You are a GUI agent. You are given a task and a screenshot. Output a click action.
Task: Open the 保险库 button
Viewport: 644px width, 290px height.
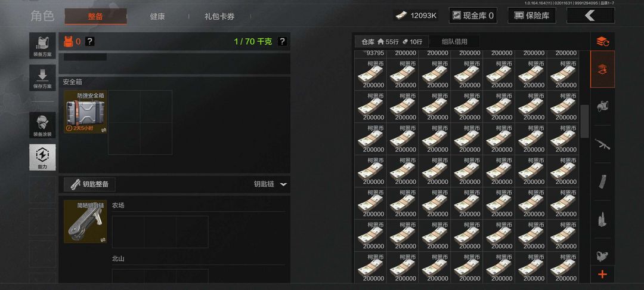tap(532, 16)
